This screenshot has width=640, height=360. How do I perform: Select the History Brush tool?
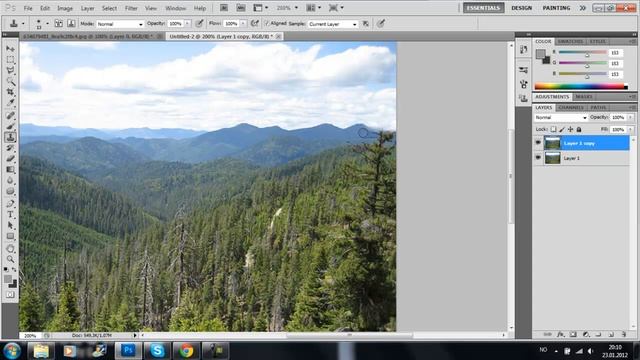[10, 148]
